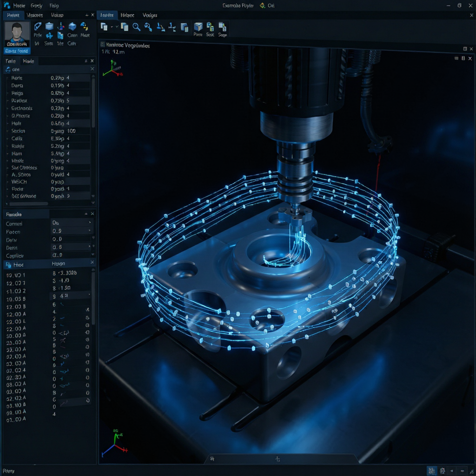Click the crosshair icon on the viewport's bottom tab

278,459
